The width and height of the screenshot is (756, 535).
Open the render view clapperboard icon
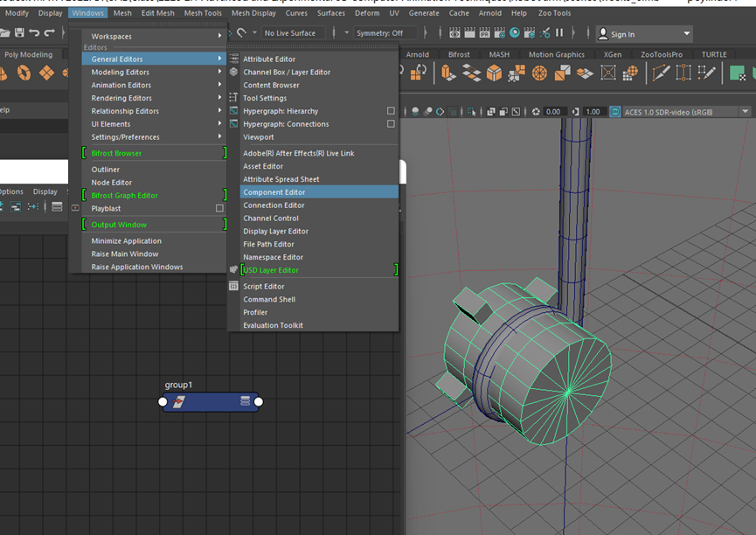454,33
